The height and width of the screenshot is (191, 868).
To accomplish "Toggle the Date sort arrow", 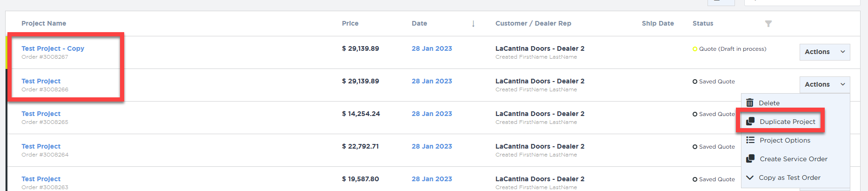I will click(473, 24).
